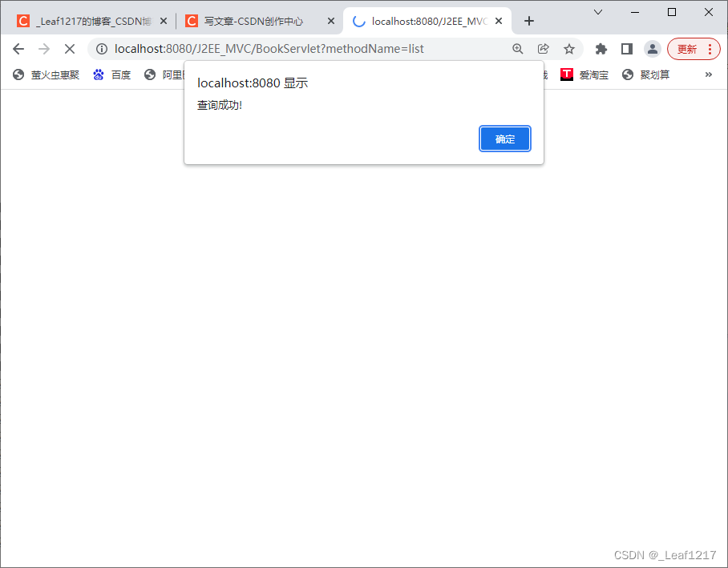The width and height of the screenshot is (728, 568).
Task: Share this page icon
Action: (544, 49)
